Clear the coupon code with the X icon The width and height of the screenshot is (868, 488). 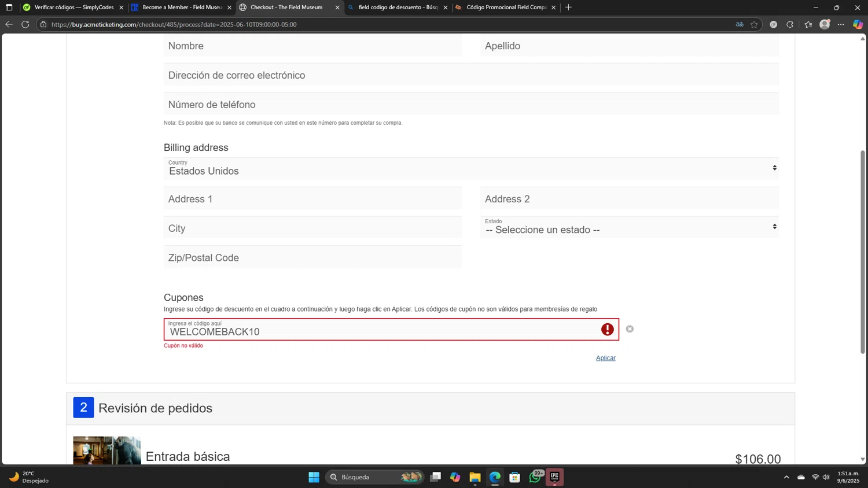(630, 329)
